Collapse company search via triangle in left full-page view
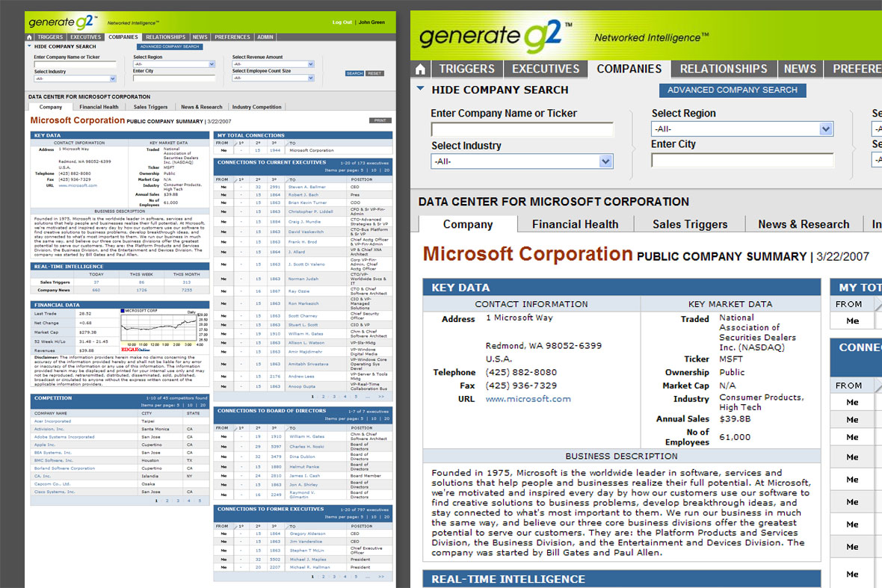Image resolution: width=882 pixels, height=588 pixels. click(29, 46)
